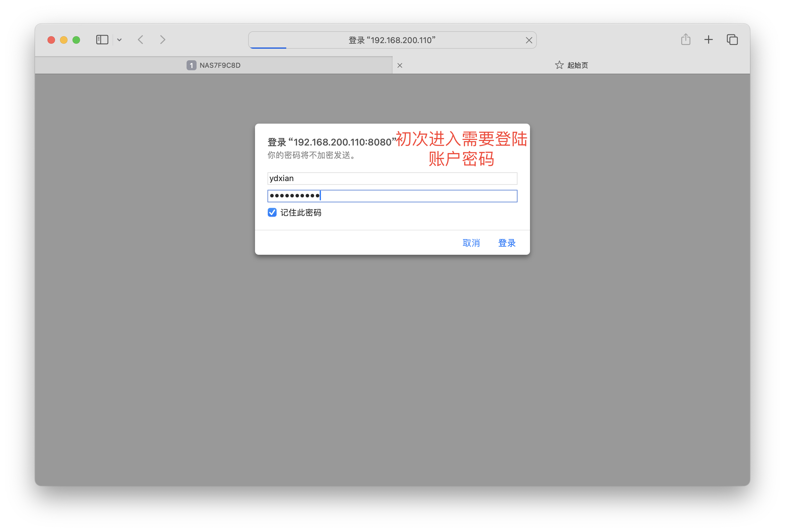The width and height of the screenshot is (785, 532).
Task: Click the dialog title 登录 192.168.200.110:8080
Action: [x=332, y=142]
